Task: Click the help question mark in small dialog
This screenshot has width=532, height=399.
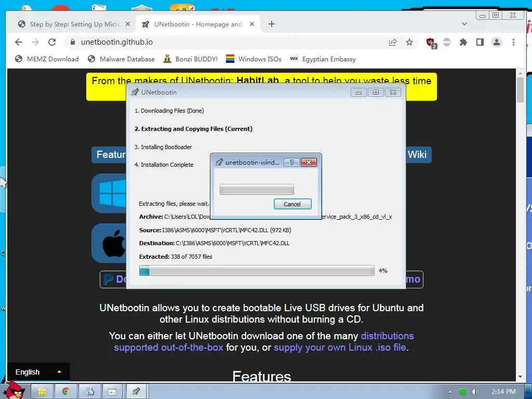Action: pos(291,162)
